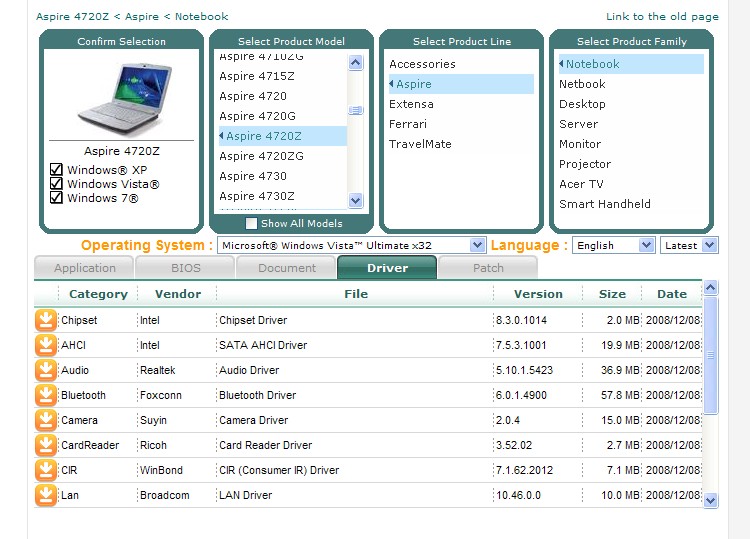This screenshot has width=750, height=539.
Task: Click the Date column header
Action: tap(672, 294)
